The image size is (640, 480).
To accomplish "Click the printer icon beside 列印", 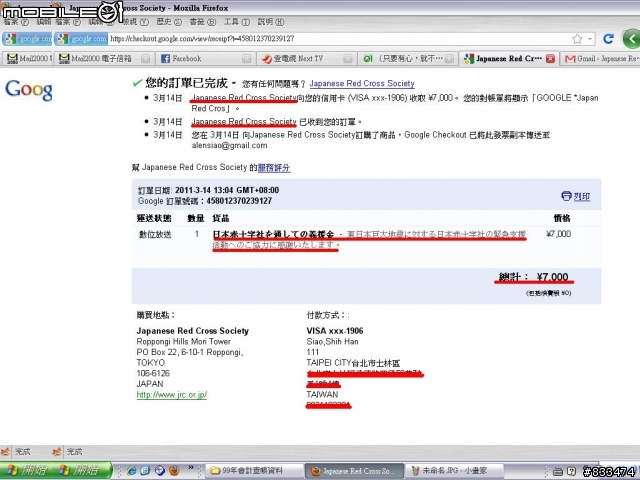I will 566,196.
